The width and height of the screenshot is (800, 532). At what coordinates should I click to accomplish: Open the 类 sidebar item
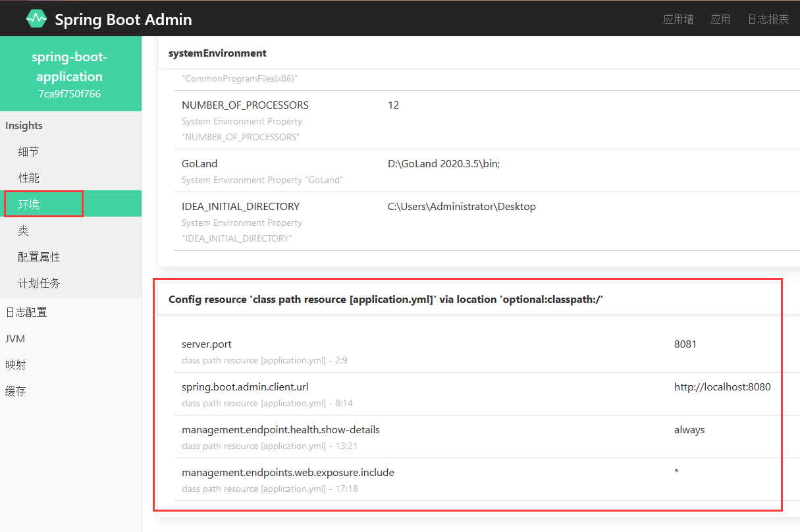70,230
